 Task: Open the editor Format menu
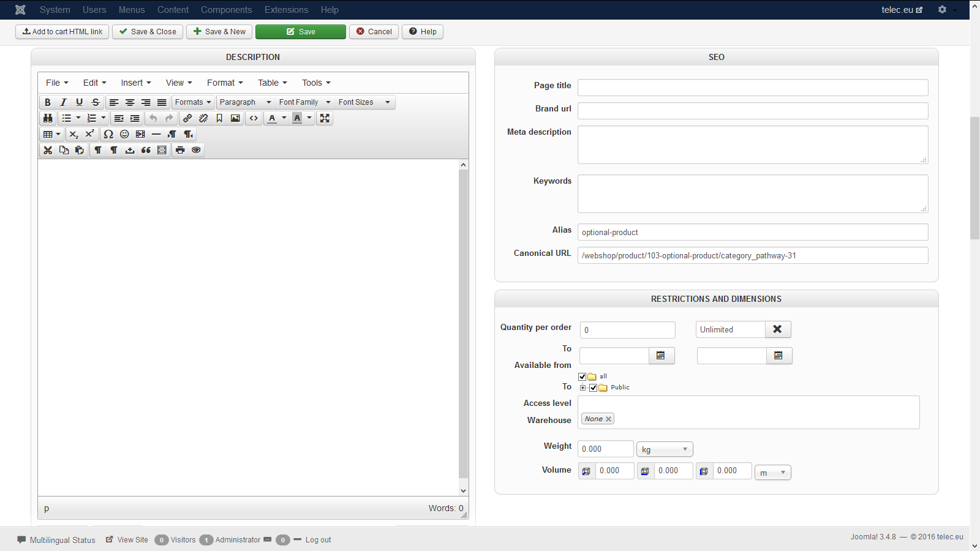[x=225, y=83]
